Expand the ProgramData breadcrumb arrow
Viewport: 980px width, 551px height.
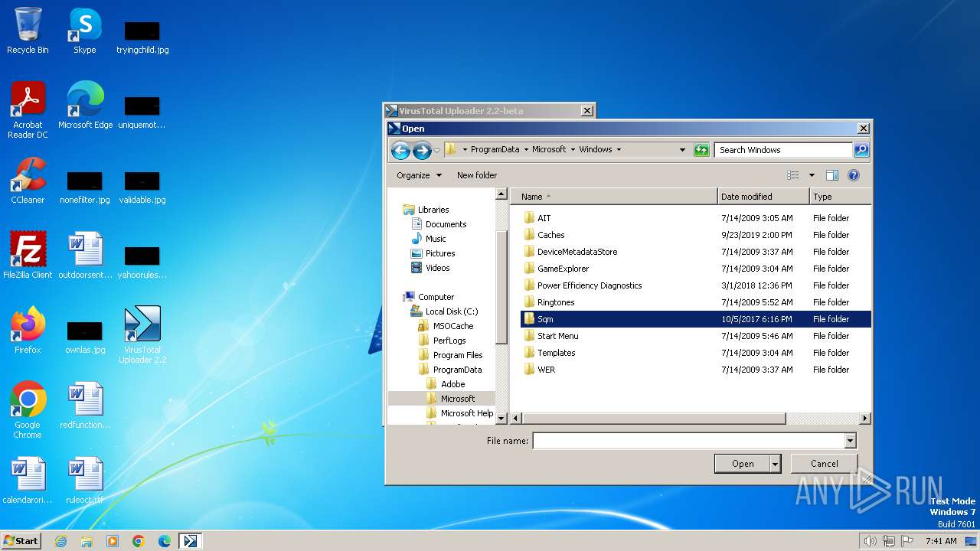click(x=525, y=150)
